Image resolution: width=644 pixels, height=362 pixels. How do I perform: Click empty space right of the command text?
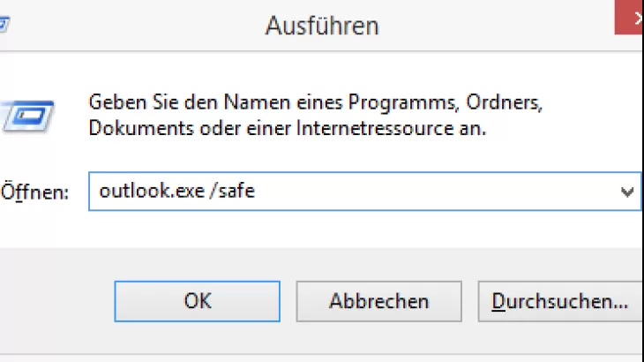point(441,191)
